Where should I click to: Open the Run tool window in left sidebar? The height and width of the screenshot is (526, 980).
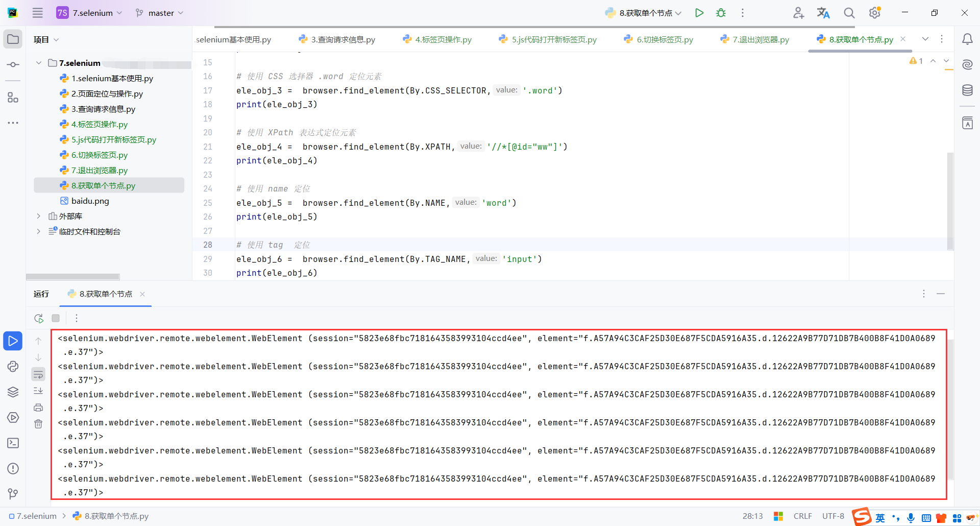[13, 341]
